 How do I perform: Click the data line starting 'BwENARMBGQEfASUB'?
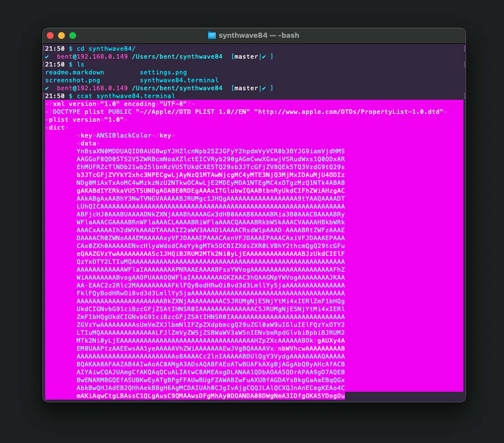pos(210,380)
